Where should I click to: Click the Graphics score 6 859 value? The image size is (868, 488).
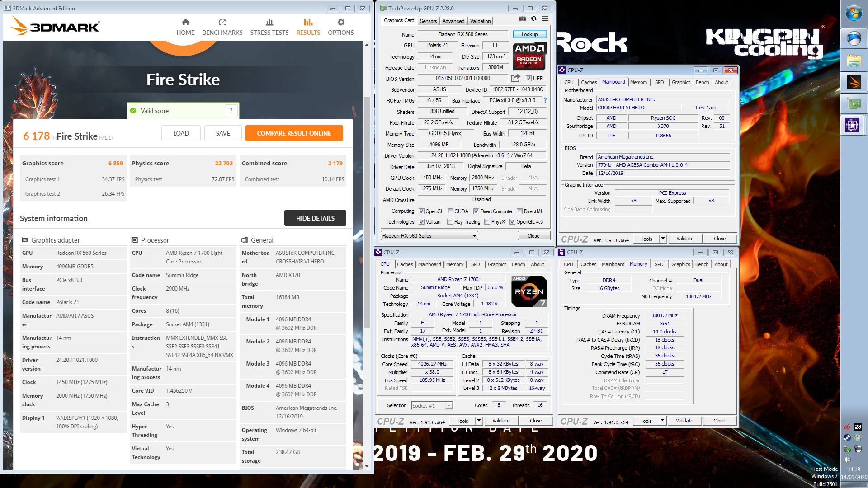115,163
